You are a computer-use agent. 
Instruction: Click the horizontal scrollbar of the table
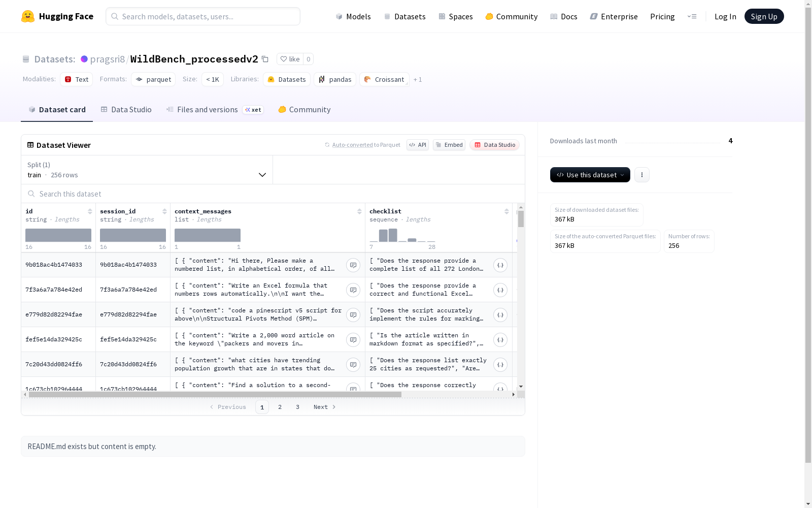pyautogui.click(x=215, y=394)
